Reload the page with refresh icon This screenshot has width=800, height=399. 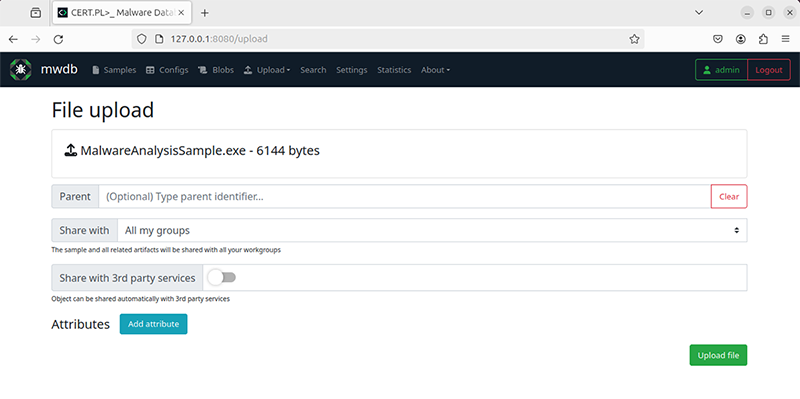[x=59, y=39]
